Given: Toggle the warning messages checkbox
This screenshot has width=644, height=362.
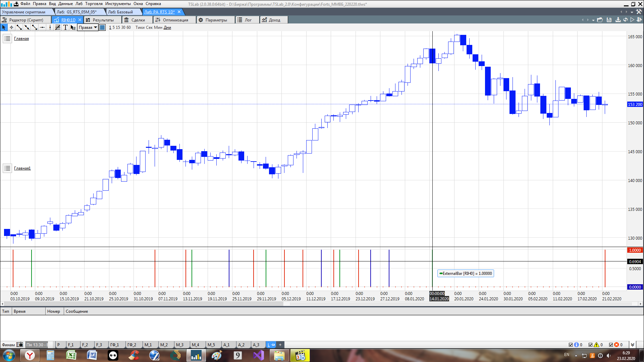Looking at the screenshot, I should tap(591, 345).
